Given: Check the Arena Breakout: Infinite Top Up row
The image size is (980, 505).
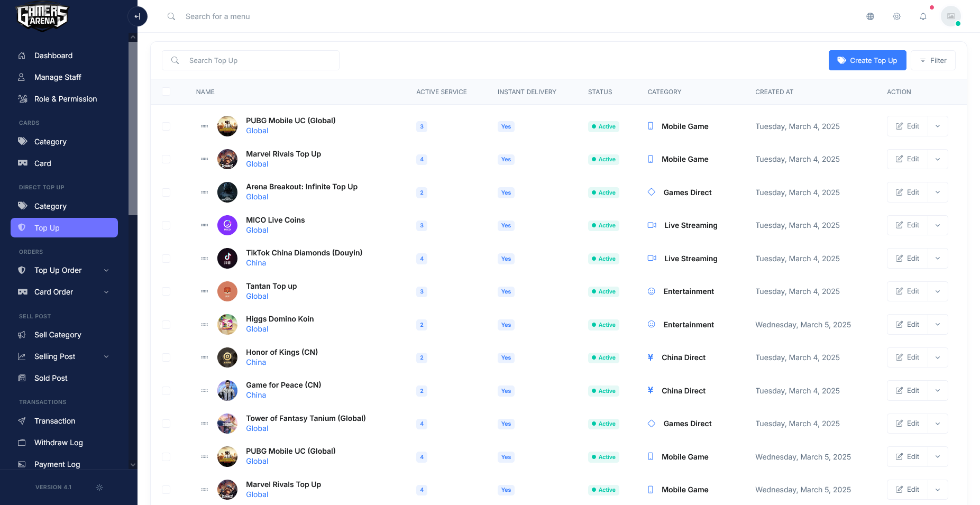Looking at the screenshot, I should click(166, 192).
